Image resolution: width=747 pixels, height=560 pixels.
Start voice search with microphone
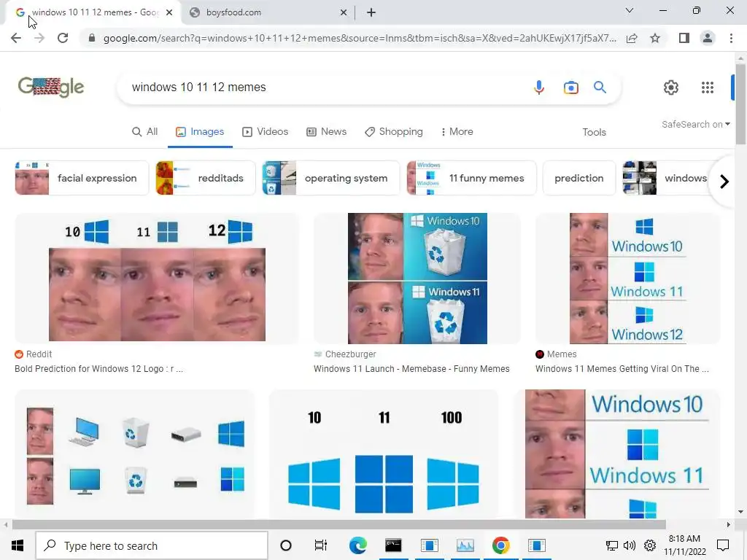[539, 87]
